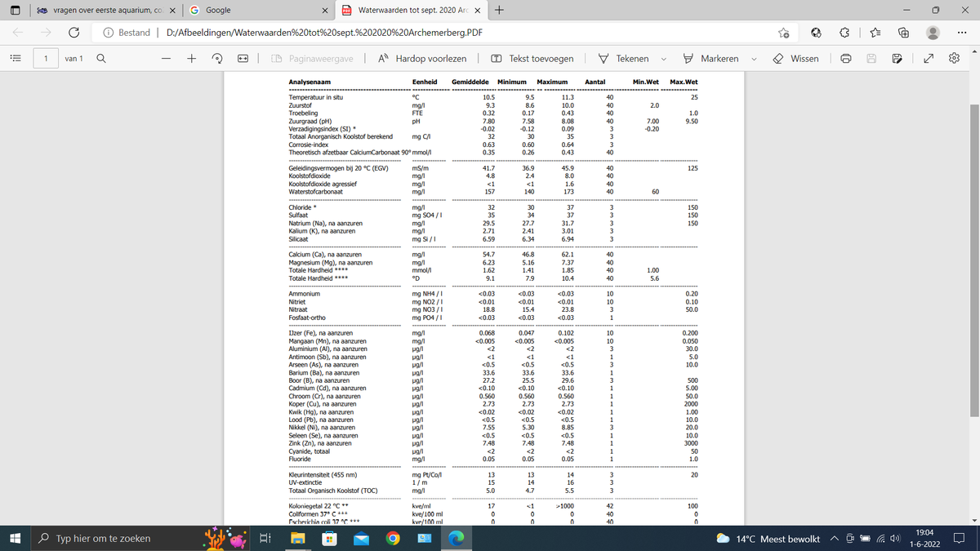Open the browser extensions puzzle icon
This screenshot has height=551, width=980.
(845, 33)
